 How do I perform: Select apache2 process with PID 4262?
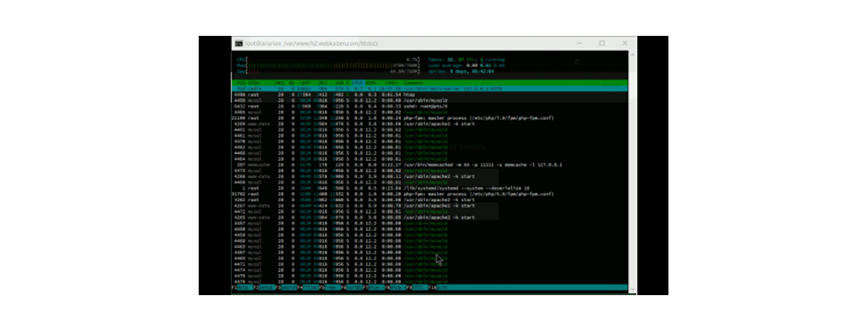430,199
